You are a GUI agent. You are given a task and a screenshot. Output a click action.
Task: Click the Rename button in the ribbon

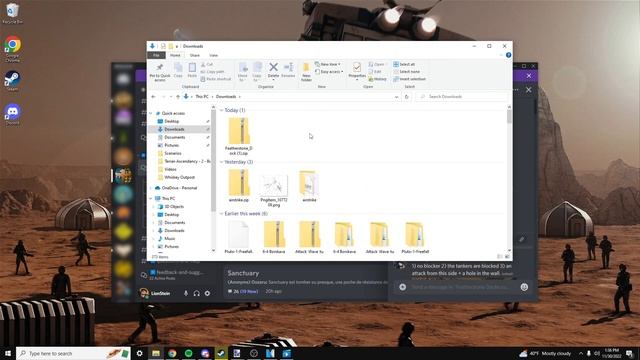pos(288,70)
